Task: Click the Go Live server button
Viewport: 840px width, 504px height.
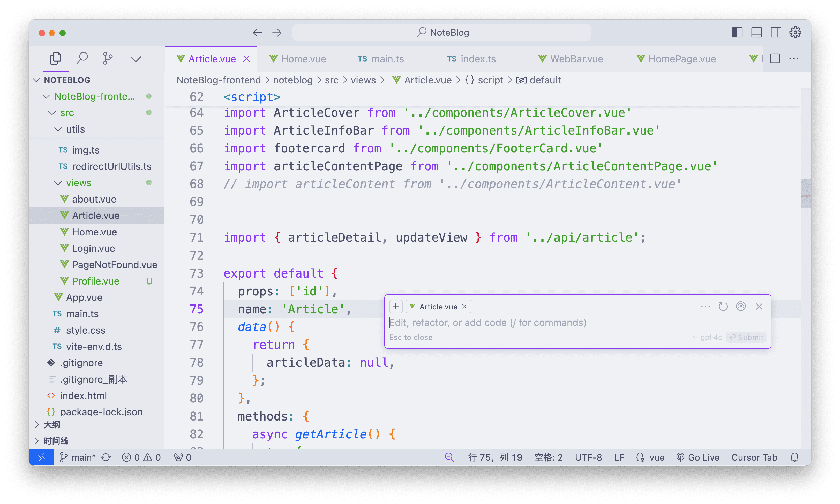Action: click(x=697, y=457)
